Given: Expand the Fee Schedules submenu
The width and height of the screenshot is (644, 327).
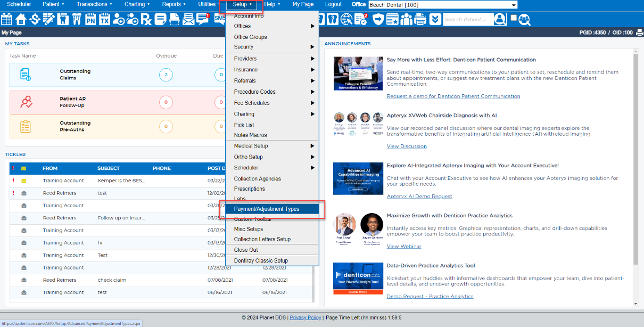Looking at the screenshot, I should click(x=271, y=103).
